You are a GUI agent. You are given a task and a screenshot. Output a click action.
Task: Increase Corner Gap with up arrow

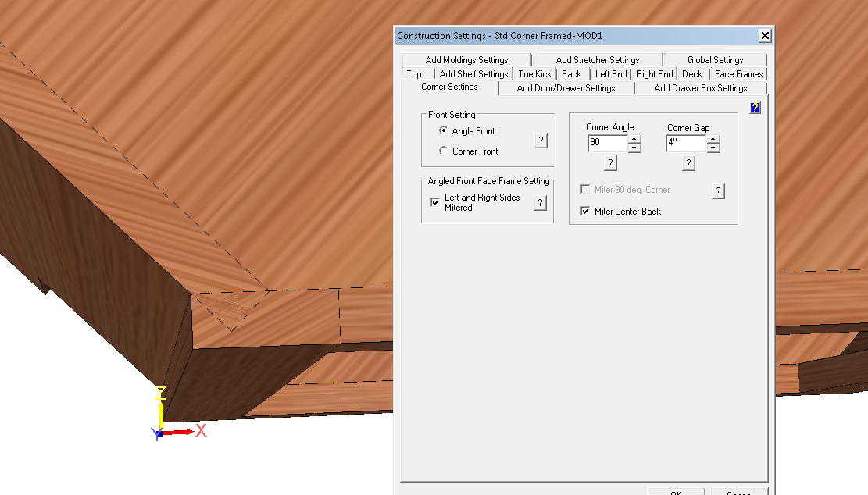[x=713, y=139]
